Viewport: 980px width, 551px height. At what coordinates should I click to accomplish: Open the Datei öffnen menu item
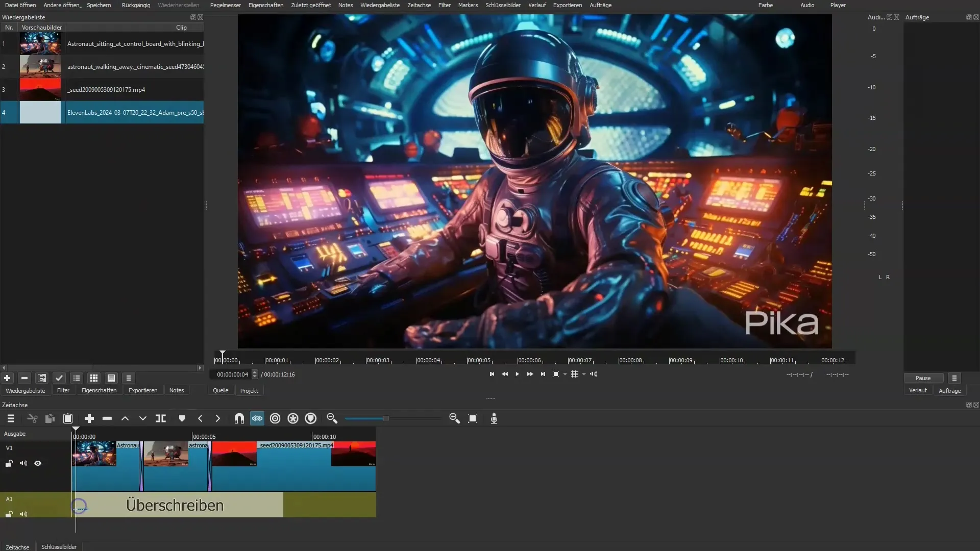pos(20,5)
